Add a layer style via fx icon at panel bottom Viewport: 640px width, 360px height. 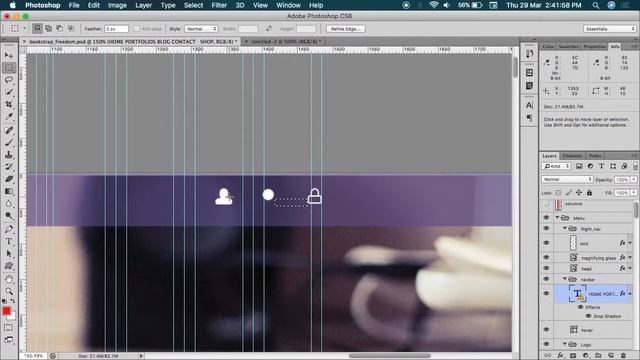pos(561,356)
